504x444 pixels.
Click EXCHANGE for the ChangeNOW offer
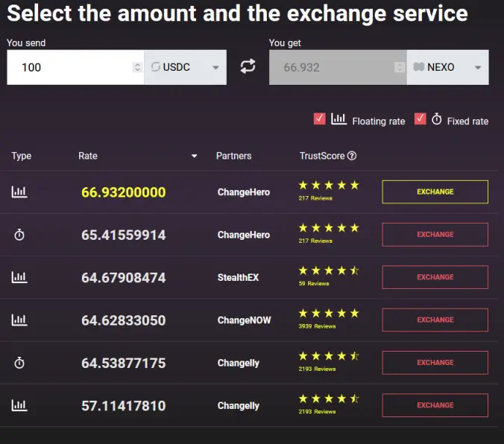coord(435,320)
